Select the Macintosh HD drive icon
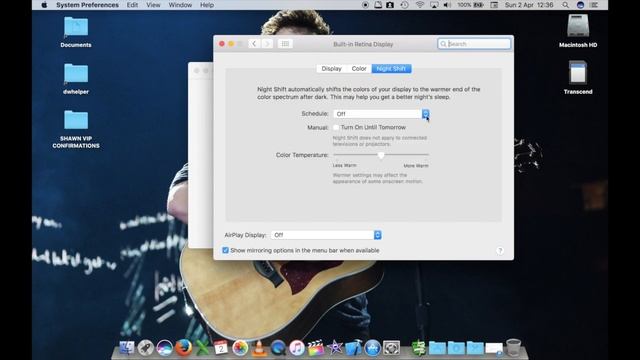This screenshot has height=360, width=640. click(578, 31)
